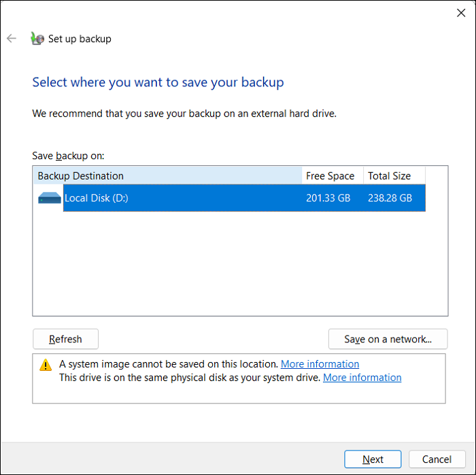Open the Save on a network dialog
The height and width of the screenshot is (475, 476).
pos(388,339)
